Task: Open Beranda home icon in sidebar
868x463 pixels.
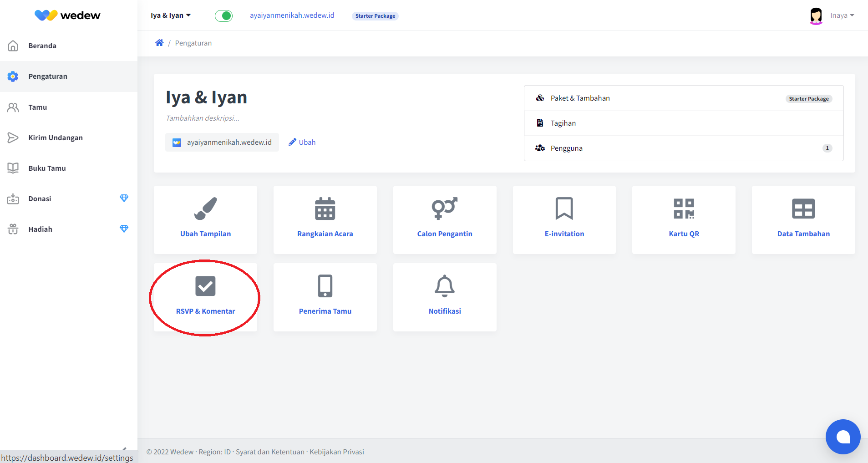Action: (x=13, y=46)
